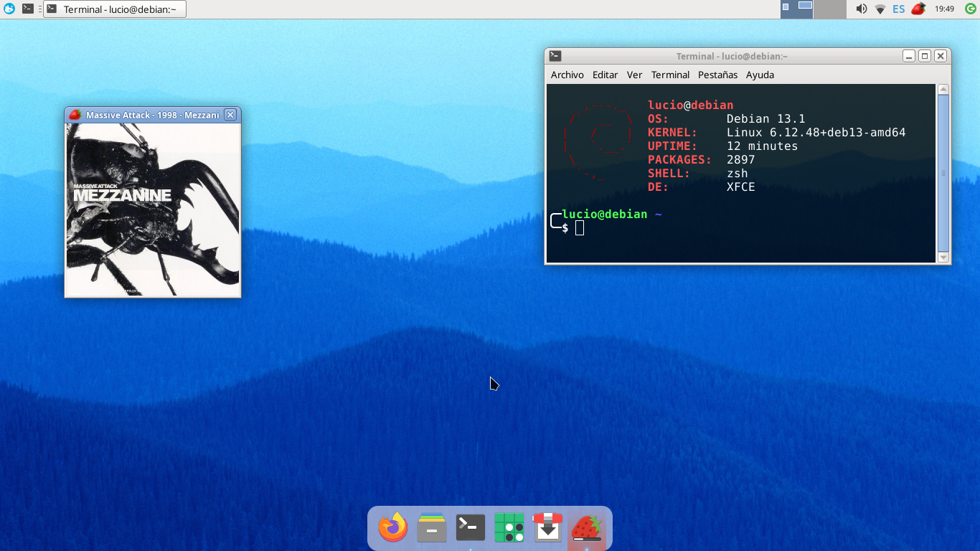This screenshot has width=980, height=551.
Task: Click the 'SHELL:' label in the terminal
Action: 669,173
